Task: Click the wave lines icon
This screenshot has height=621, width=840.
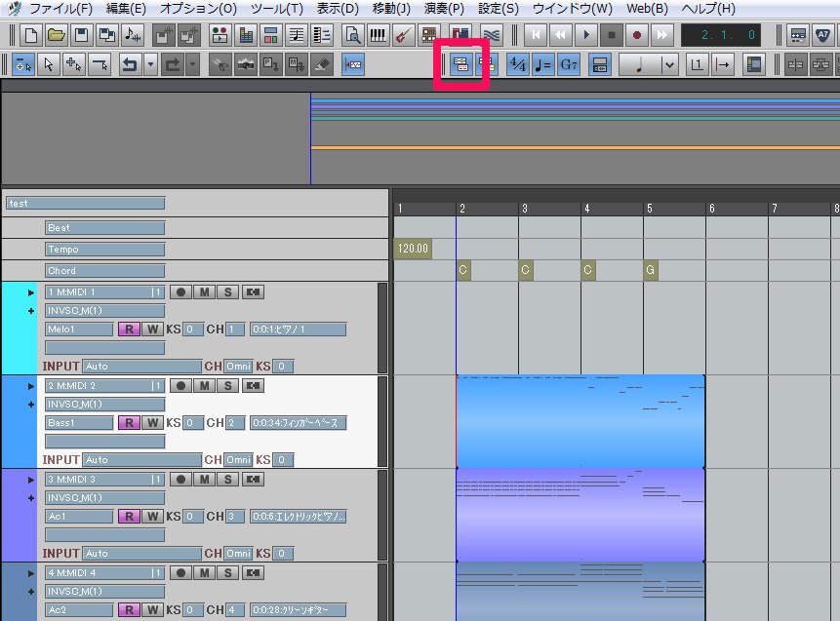Action: 491,35
